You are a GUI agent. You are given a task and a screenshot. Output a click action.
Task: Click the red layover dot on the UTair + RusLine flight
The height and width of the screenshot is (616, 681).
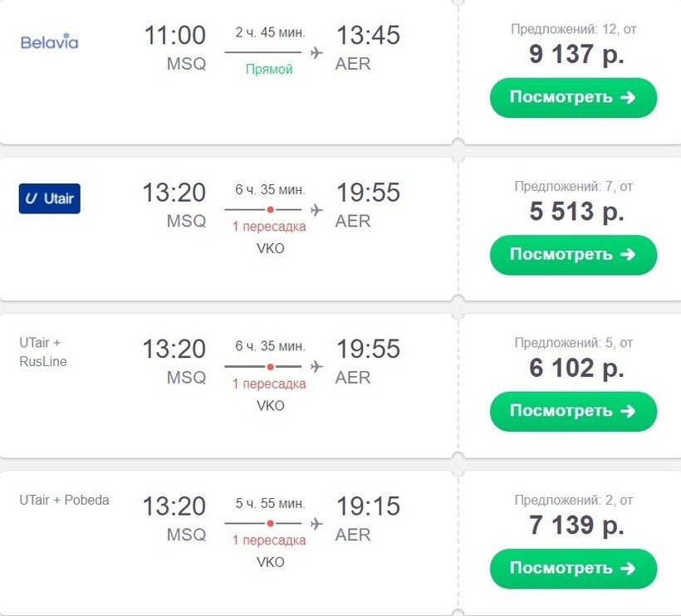click(x=270, y=367)
